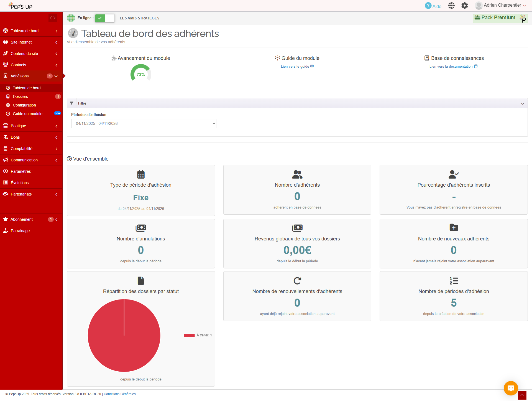The height and width of the screenshot is (401, 532).
Task: Click the Aide help icon
Action: 428,6
